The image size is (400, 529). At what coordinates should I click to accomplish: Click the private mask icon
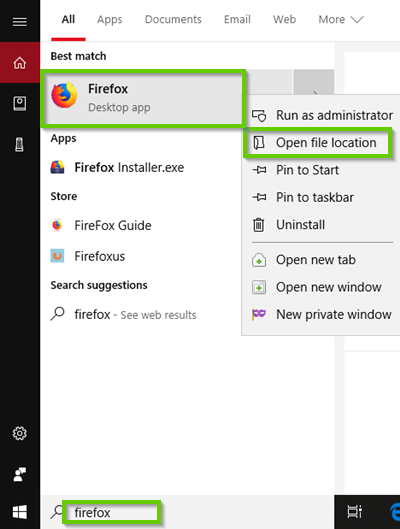tap(259, 314)
